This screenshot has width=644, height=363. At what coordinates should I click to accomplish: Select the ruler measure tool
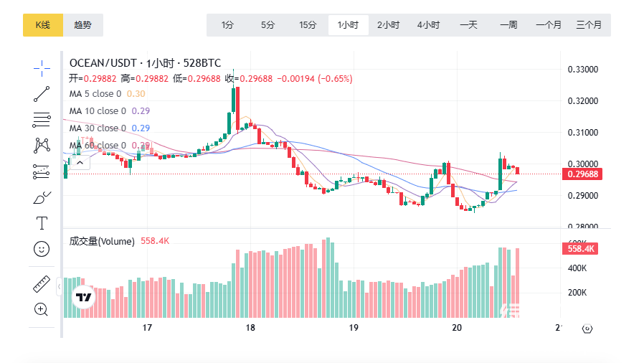42,283
